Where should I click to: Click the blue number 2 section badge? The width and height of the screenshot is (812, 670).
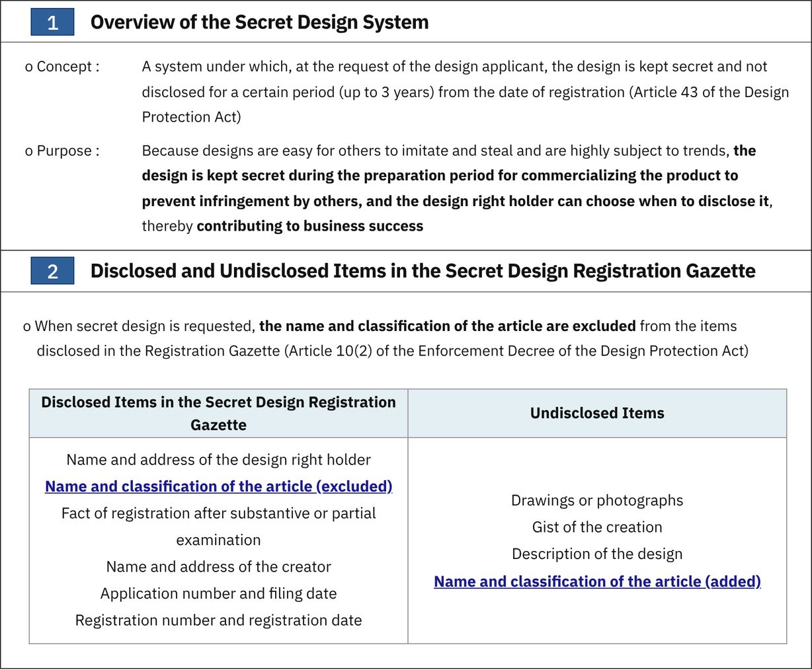(52, 271)
